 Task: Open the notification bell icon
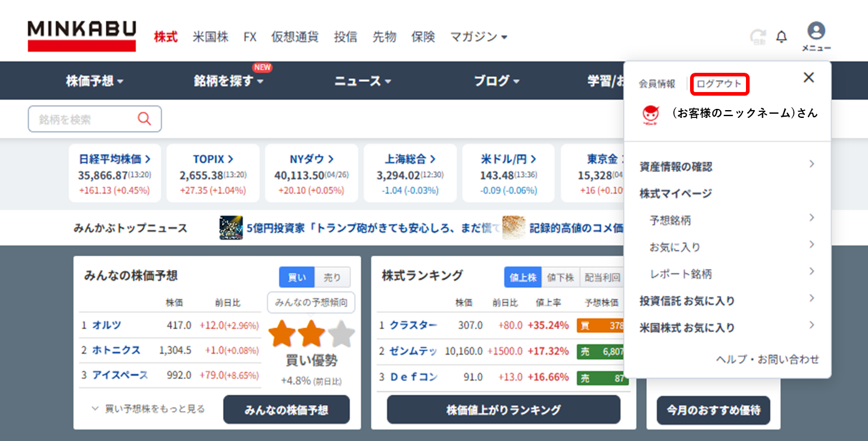click(x=781, y=37)
